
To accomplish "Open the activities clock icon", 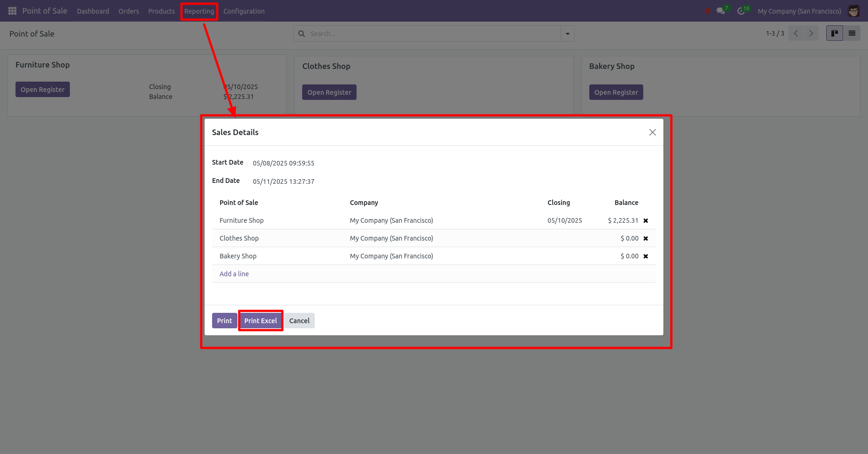I will [x=741, y=11].
